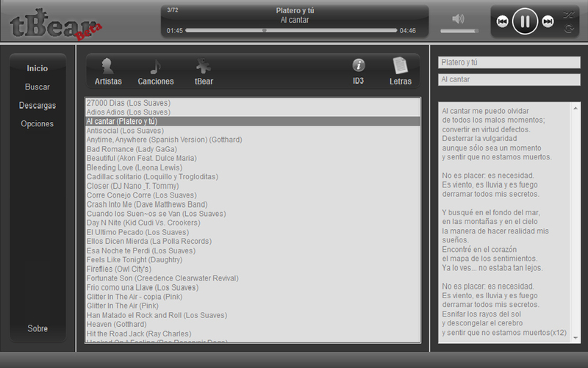The width and height of the screenshot is (588, 368).
Task: Select Crash Into Me (Dave Matthews Band)
Action: point(253,204)
